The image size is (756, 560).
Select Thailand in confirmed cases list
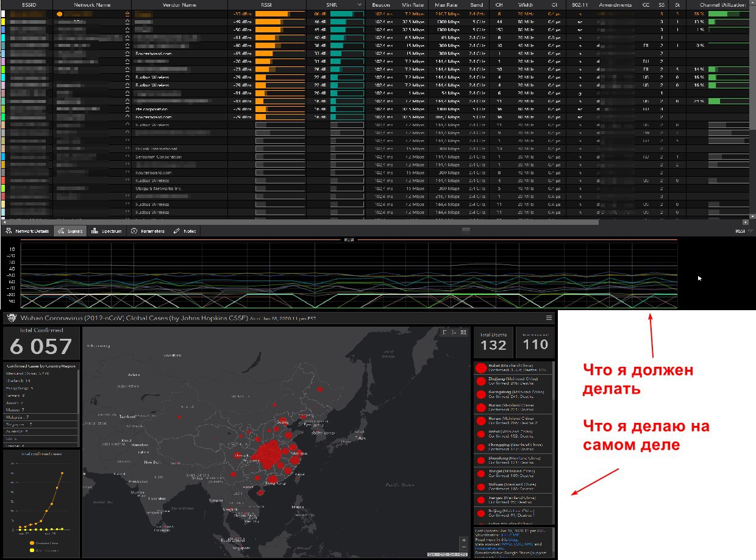40,380
